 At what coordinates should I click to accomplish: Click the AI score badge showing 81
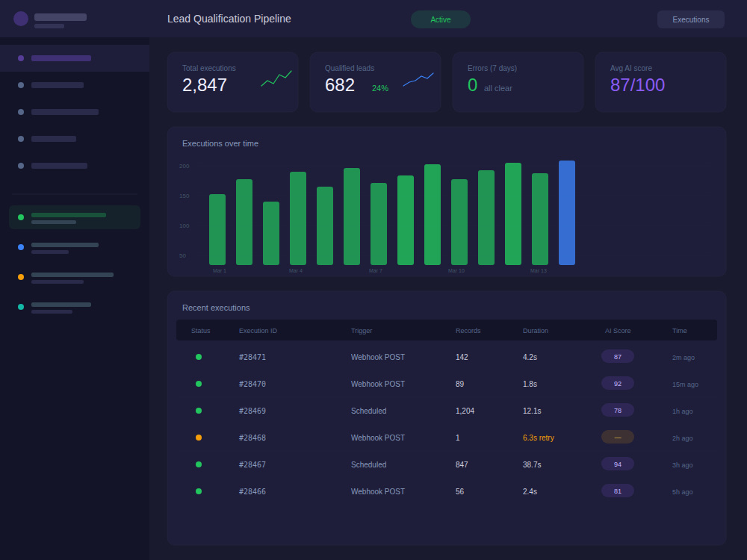(618, 491)
